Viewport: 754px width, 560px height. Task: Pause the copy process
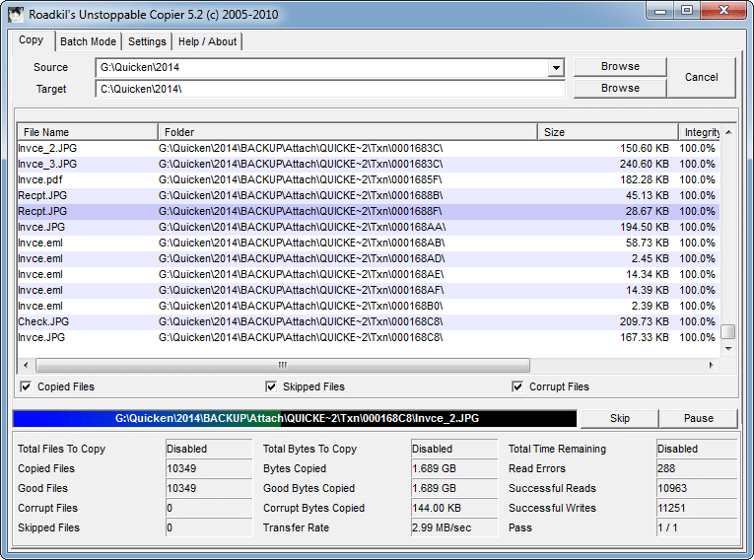[698, 419]
